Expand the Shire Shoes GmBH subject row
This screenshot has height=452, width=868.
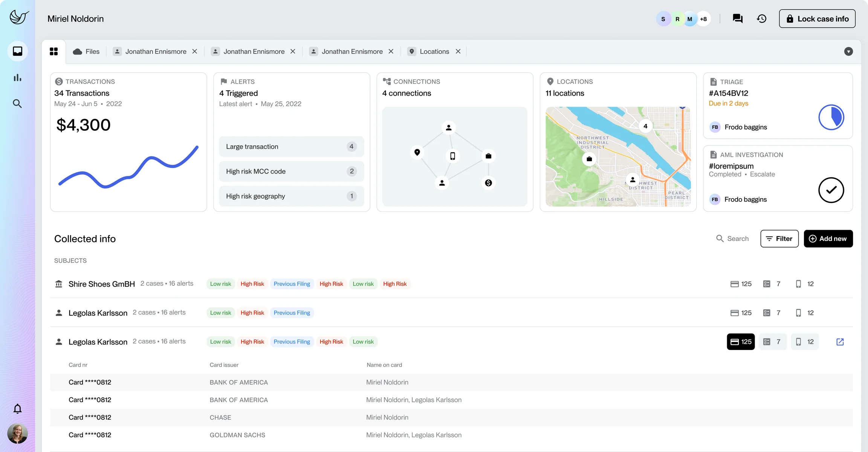(451, 284)
